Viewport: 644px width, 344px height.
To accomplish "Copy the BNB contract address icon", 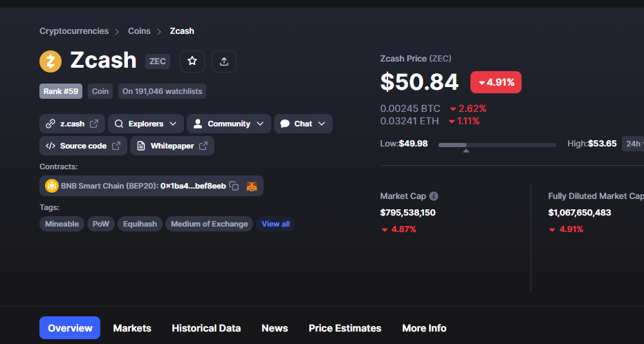I will tap(234, 186).
